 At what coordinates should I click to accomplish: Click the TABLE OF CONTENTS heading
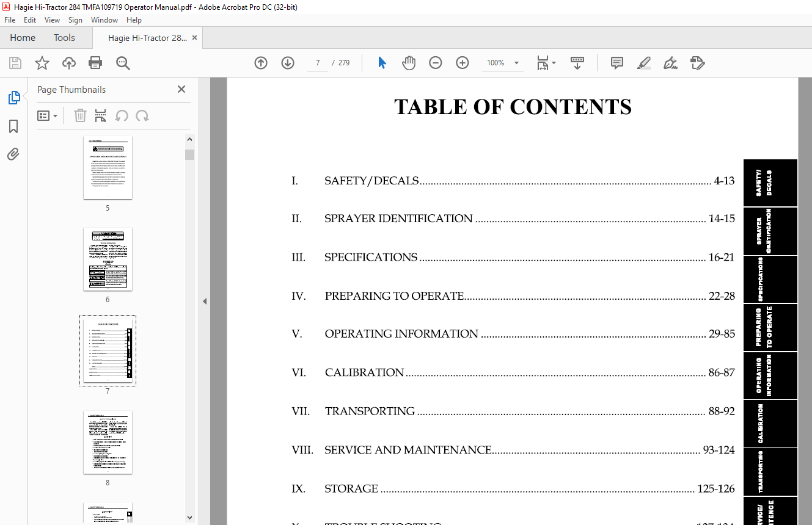[x=513, y=107]
